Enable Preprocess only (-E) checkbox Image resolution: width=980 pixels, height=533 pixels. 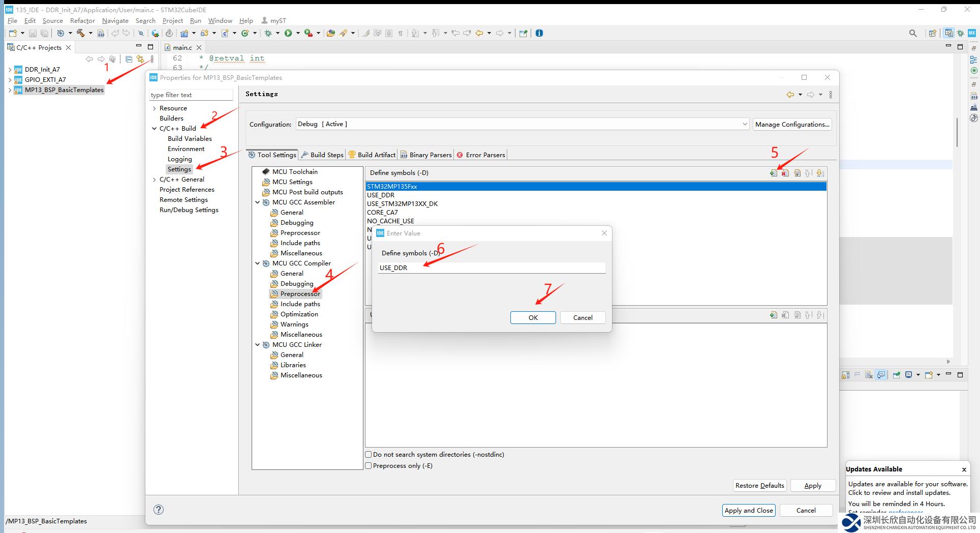(369, 466)
